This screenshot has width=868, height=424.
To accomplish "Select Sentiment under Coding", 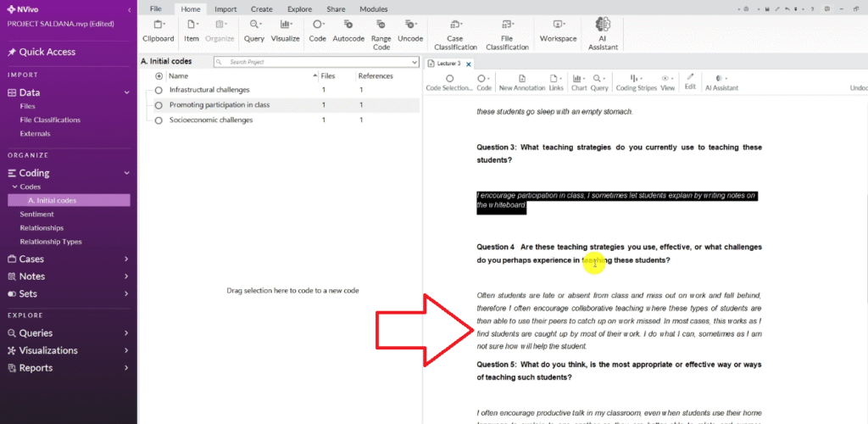I will point(36,215).
